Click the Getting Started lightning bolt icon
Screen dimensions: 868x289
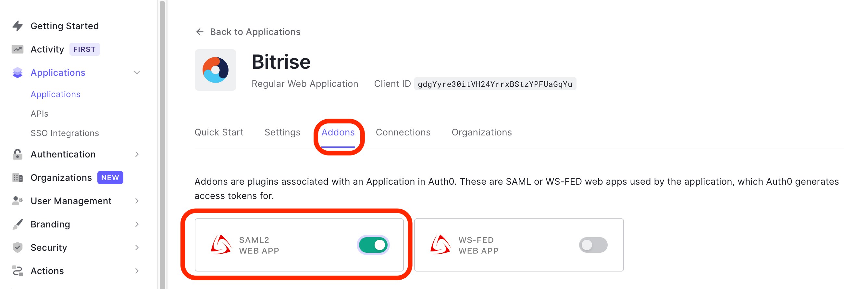tap(18, 26)
